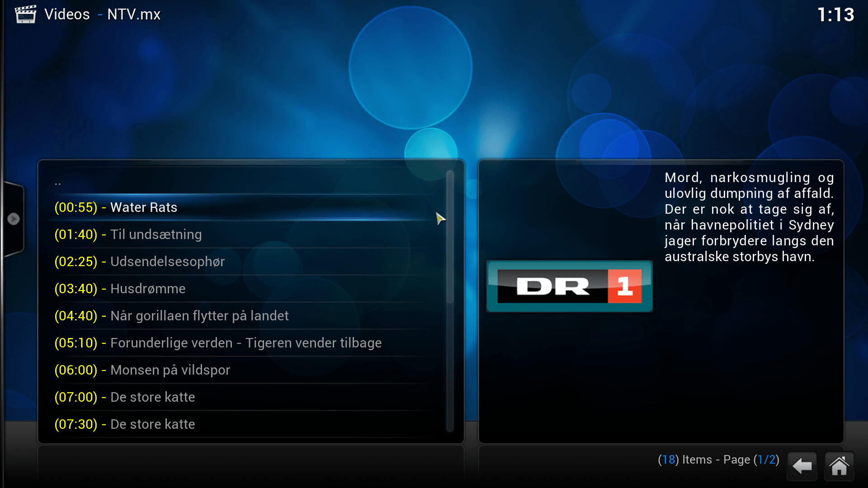868x488 pixels.
Task: Click the program list vertical scrollbar
Action: [450, 237]
